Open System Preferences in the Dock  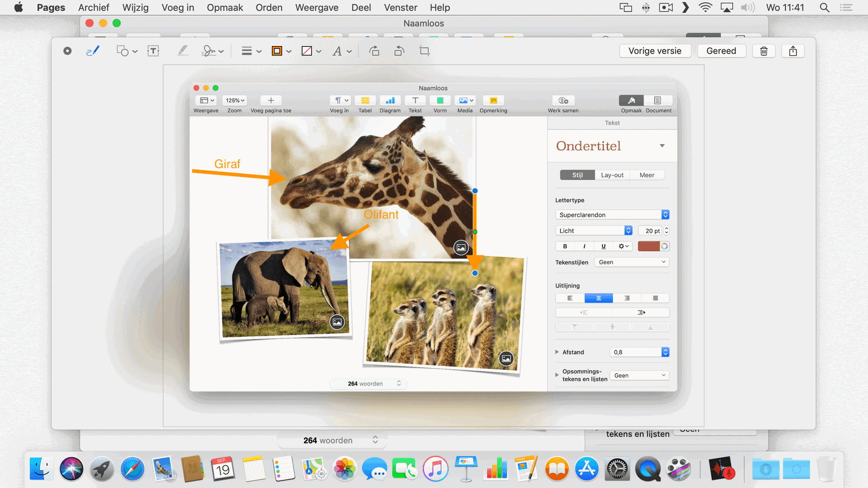pos(617,469)
